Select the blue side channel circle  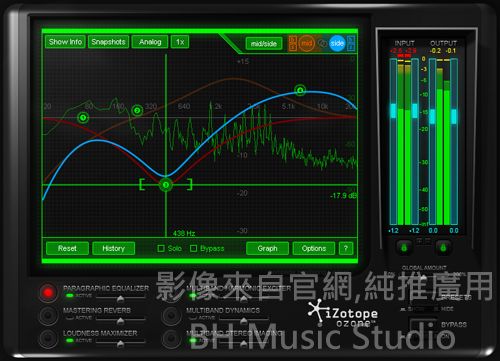coord(337,43)
